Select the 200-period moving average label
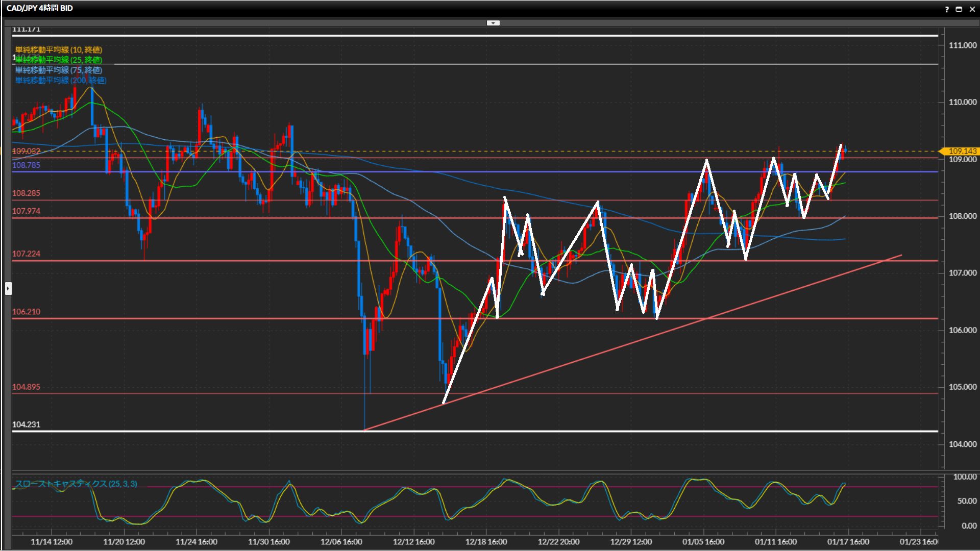This screenshot has height=551, width=980. (61, 80)
